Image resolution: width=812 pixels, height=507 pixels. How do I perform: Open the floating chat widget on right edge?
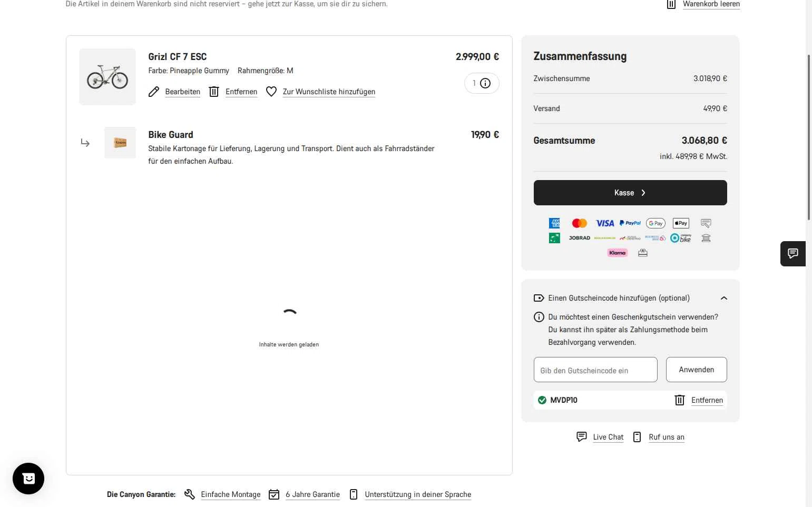pyautogui.click(x=793, y=254)
